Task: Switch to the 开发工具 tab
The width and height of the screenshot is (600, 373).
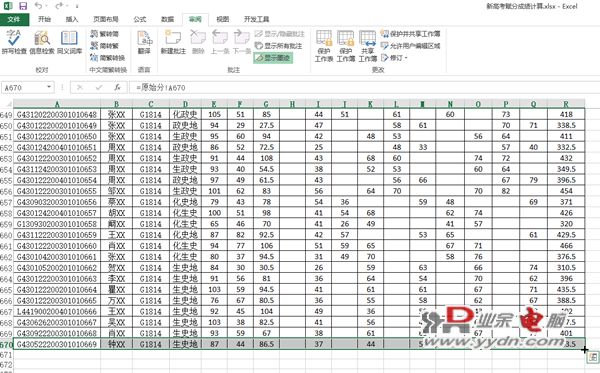Action: [256, 19]
